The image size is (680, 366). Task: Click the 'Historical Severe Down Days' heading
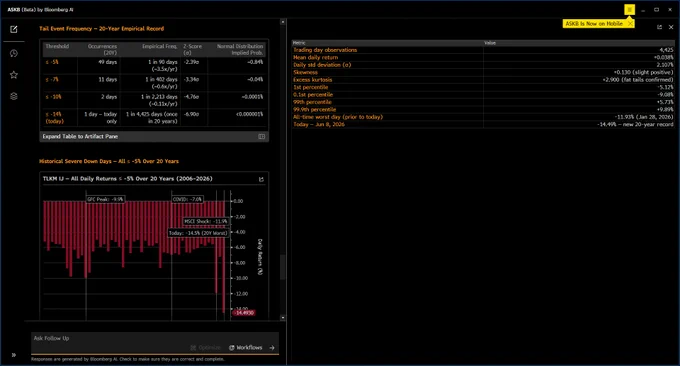coord(109,161)
